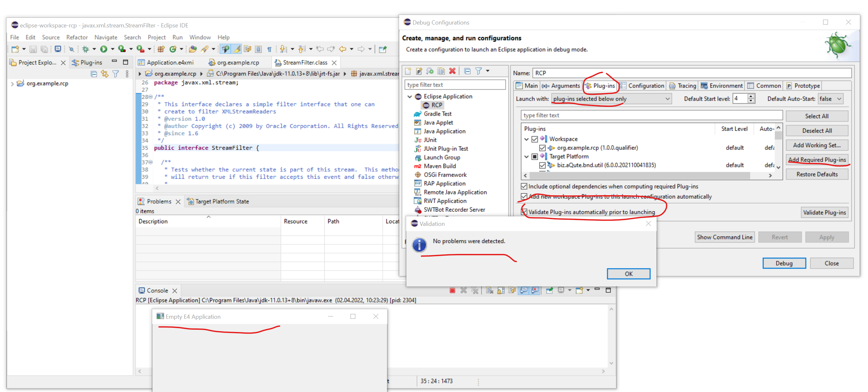Click Duplicate configuration icon in Debug Configurations

(441, 71)
